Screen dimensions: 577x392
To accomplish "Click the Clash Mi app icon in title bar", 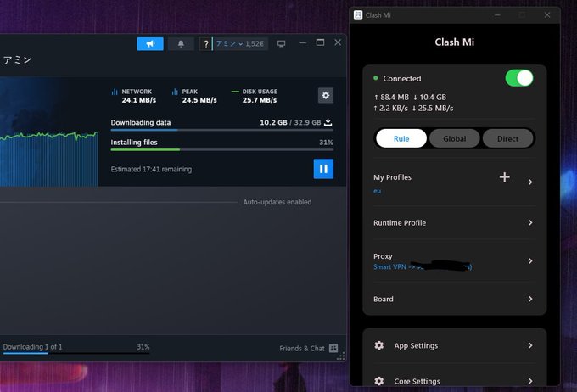I will tap(358, 15).
